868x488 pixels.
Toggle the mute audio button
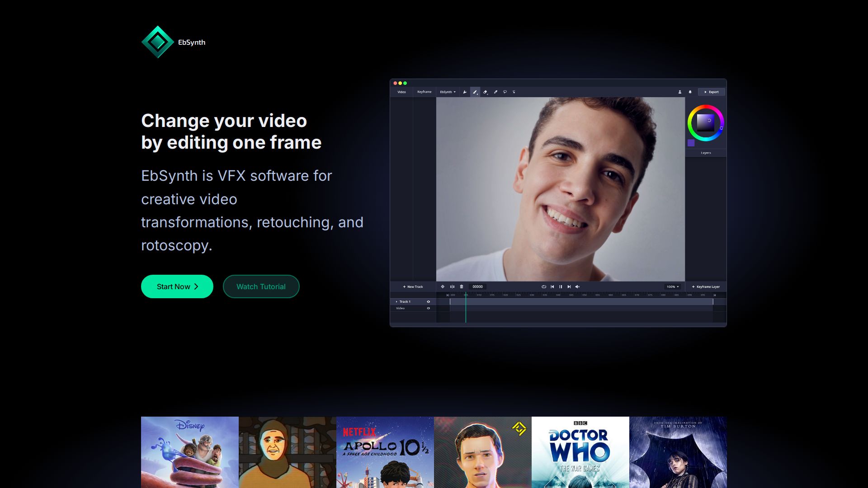pos(577,286)
